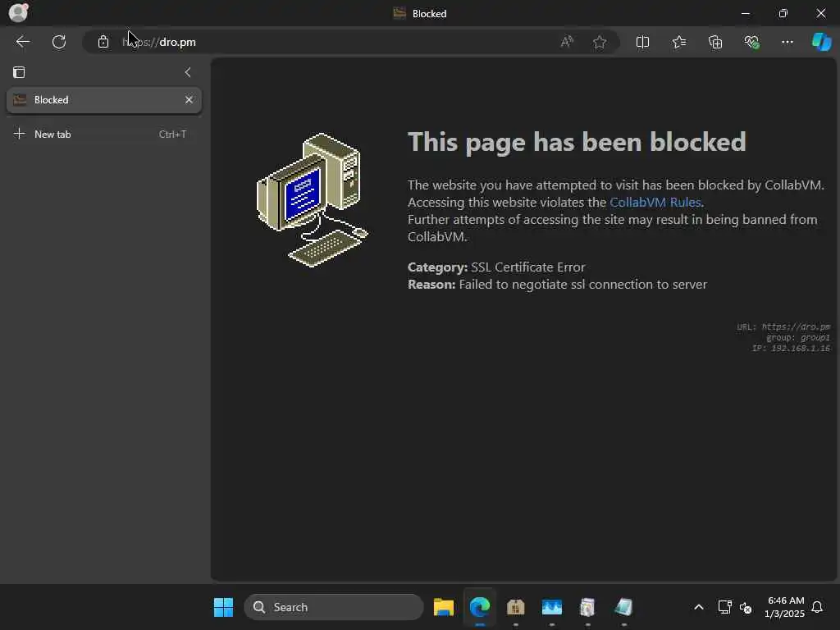The width and height of the screenshot is (840, 630).
Task: Reload the page with the refresh icon
Action: (59, 42)
